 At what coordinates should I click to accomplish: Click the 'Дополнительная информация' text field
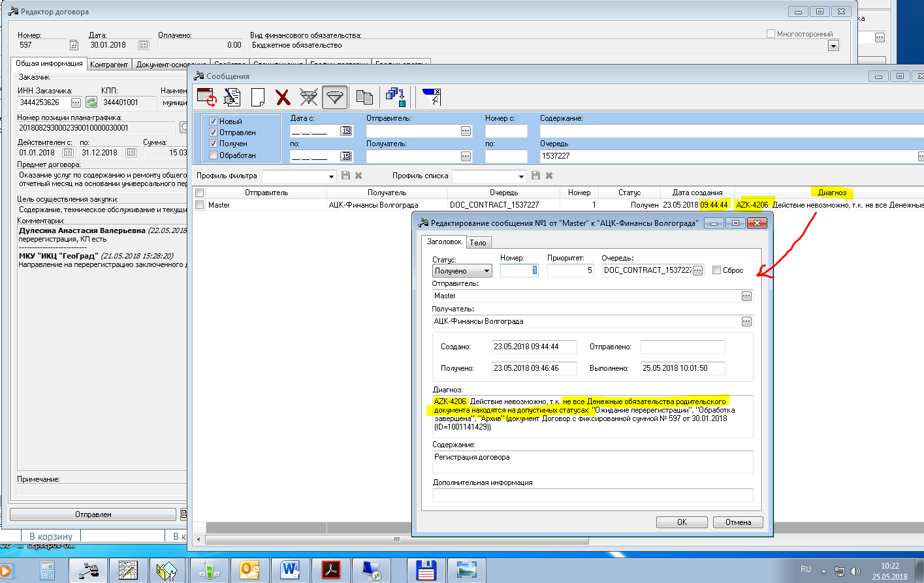(x=592, y=495)
